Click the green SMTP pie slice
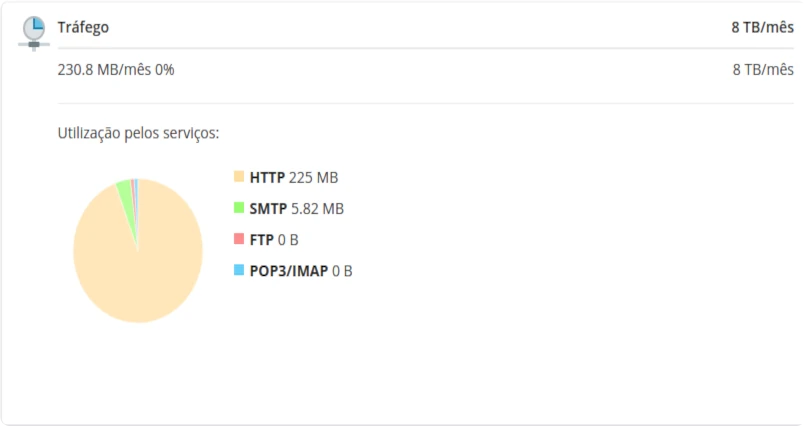806x426 pixels. tap(126, 198)
